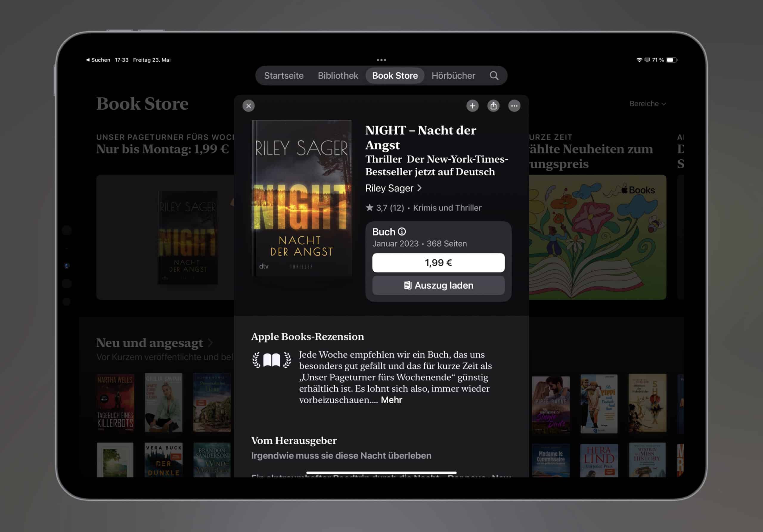This screenshot has height=532, width=763.
Task: Add book with the plus icon
Action: click(x=472, y=106)
